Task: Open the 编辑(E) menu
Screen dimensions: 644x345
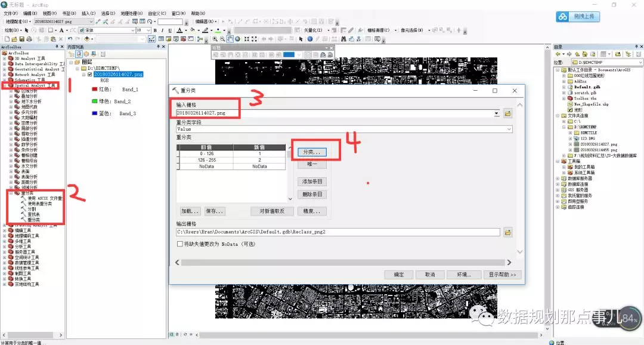Action: [x=30, y=13]
